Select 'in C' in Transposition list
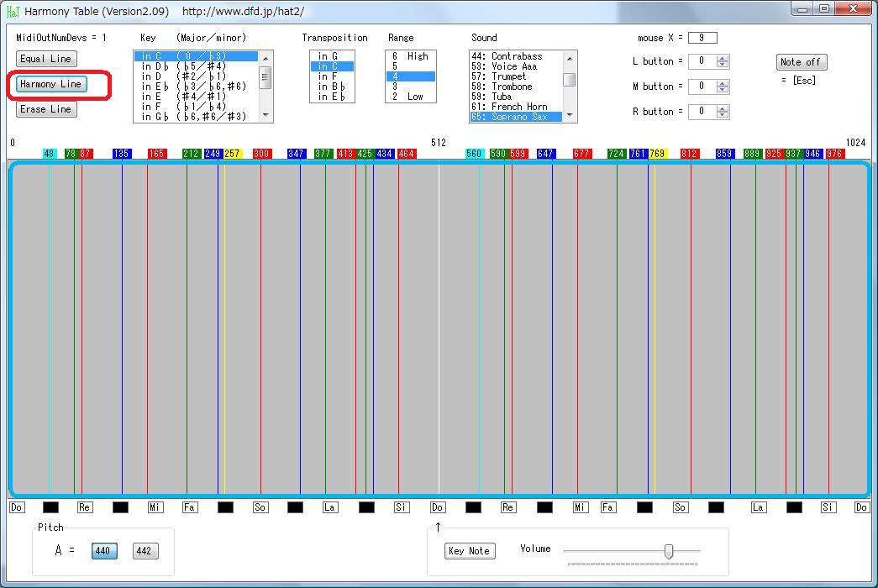The image size is (878, 588). pyautogui.click(x=332, y=66)
